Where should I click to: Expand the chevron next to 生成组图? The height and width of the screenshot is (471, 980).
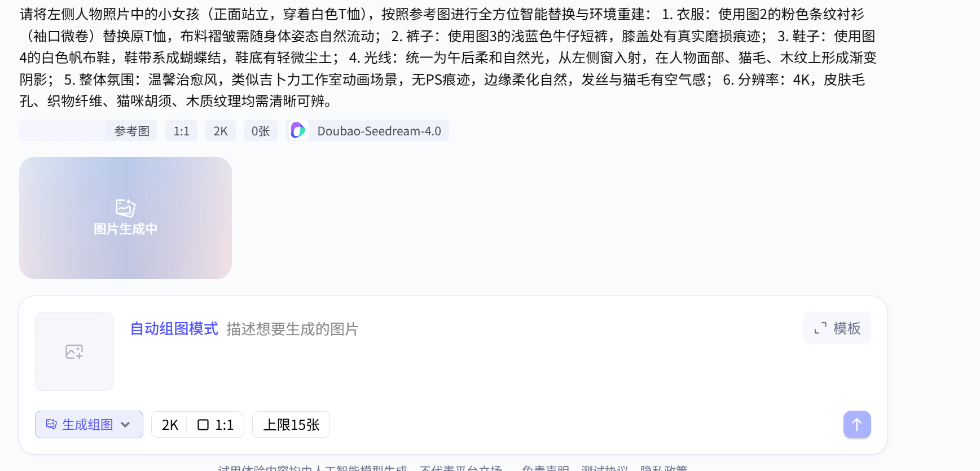[125, 425]
